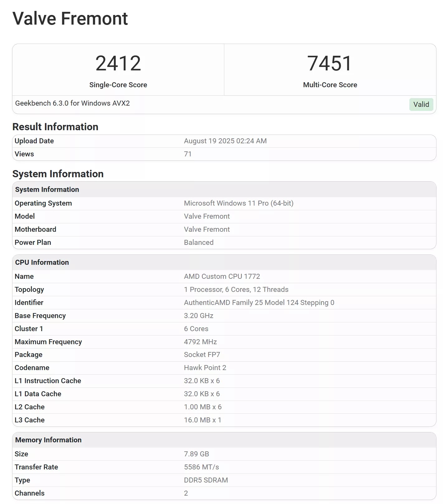The height and width of the screenshot is (504, 443).
Task: Select the multi-core score 7451
Action: [330, 63]
